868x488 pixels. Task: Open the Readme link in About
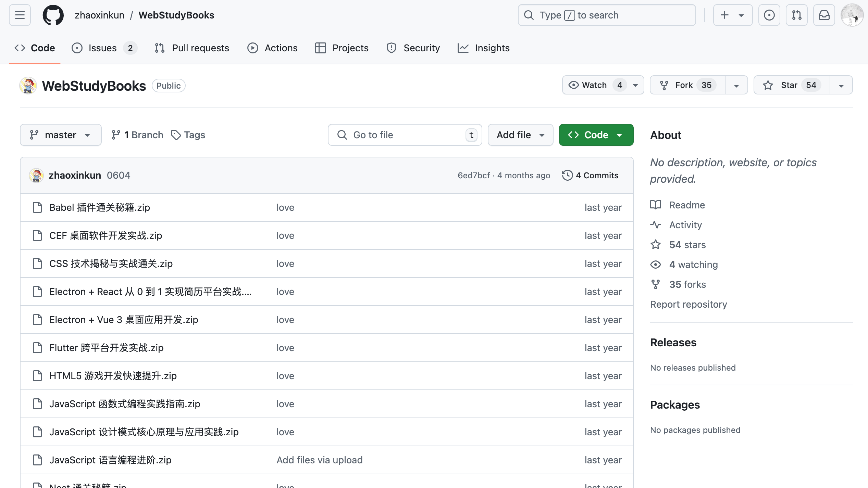(x=687, y=205)
